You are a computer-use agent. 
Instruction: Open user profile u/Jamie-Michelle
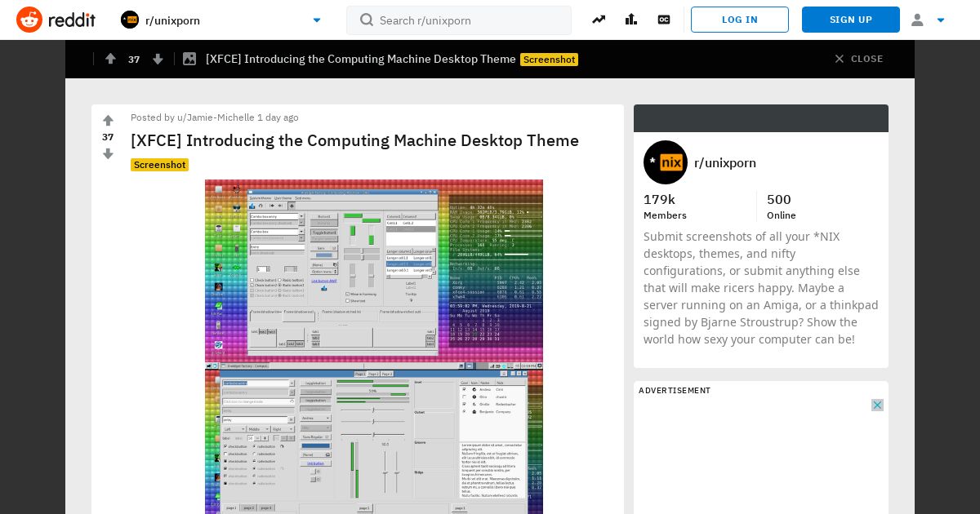216,117
